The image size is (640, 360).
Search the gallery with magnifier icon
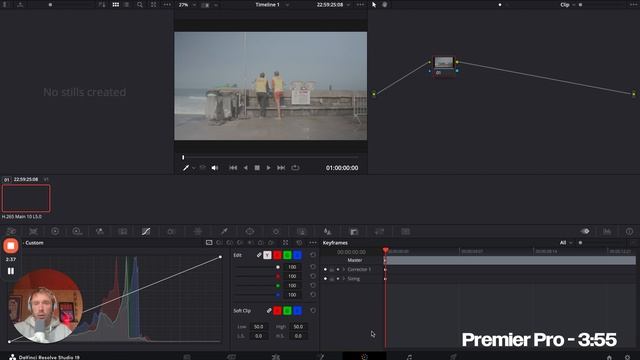(140, 4)
